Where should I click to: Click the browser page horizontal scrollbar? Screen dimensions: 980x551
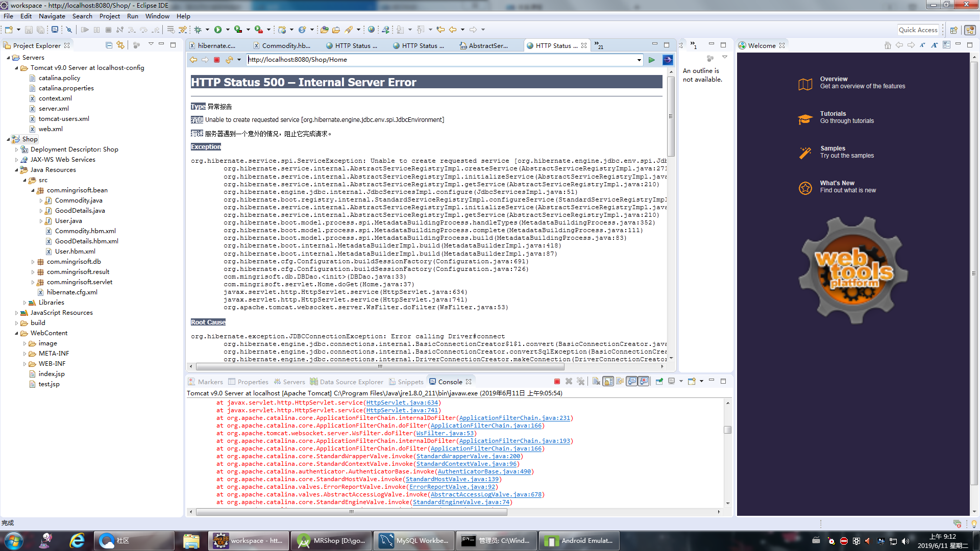point(380,366)
